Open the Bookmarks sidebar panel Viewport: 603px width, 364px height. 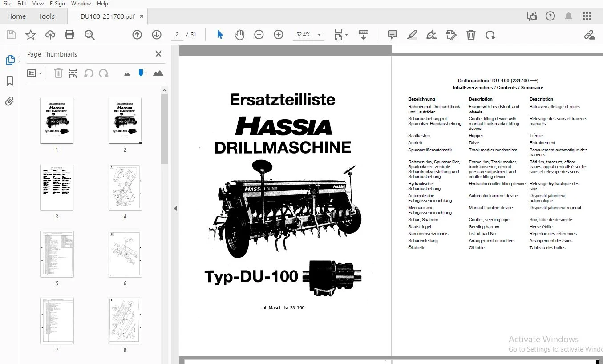click(10, 81)
